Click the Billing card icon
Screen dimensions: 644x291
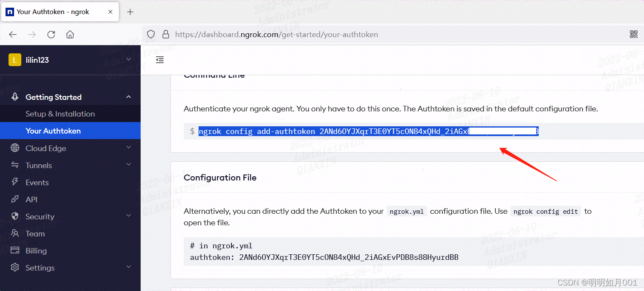pyautogui.click(x=15, y=250)
